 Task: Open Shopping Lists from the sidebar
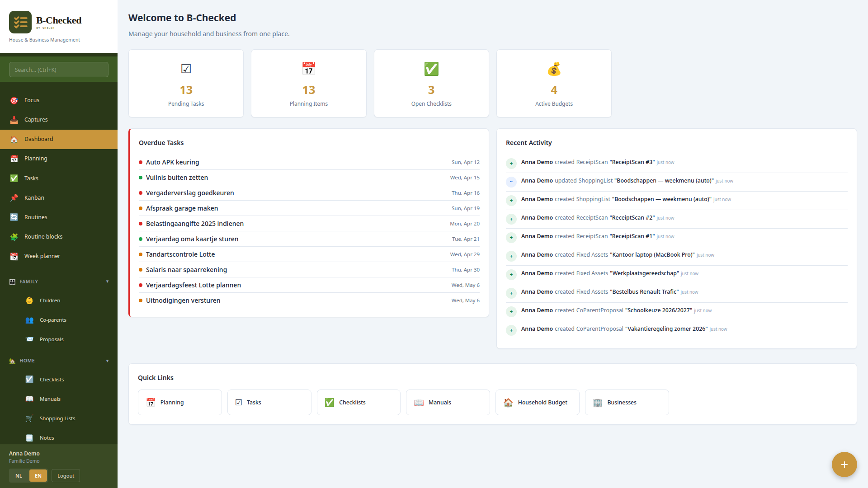[x=59, y=418]
